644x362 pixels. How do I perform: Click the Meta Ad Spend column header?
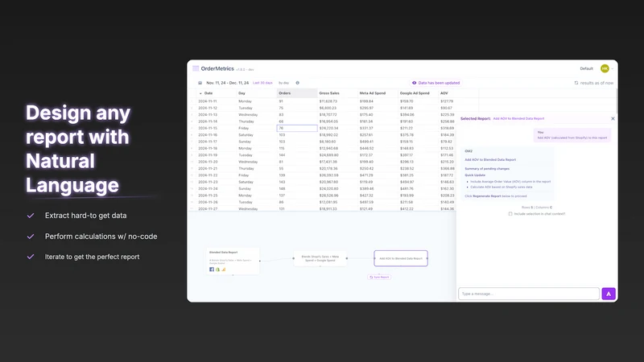378,93
